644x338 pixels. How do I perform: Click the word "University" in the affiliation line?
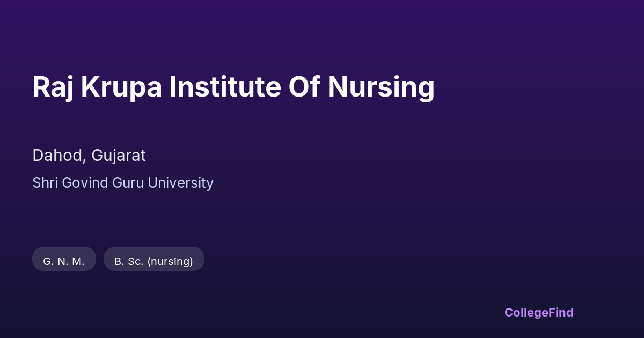(180, 183)
